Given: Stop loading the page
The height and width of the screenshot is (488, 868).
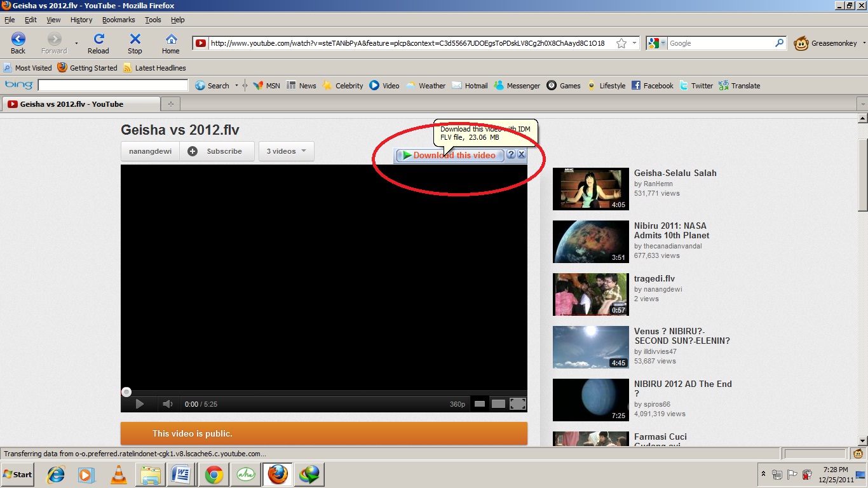Looking at the screenshot, I should 135,43.
